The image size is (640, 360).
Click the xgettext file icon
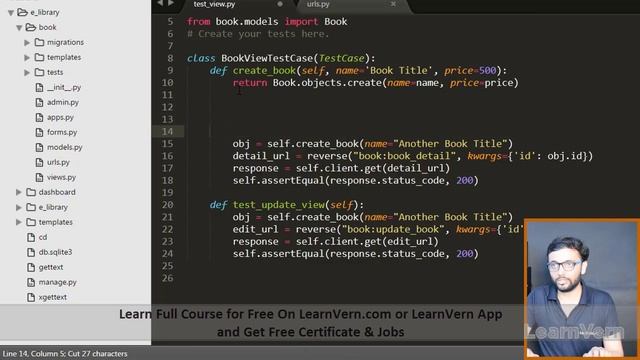[x=31, y=297]
